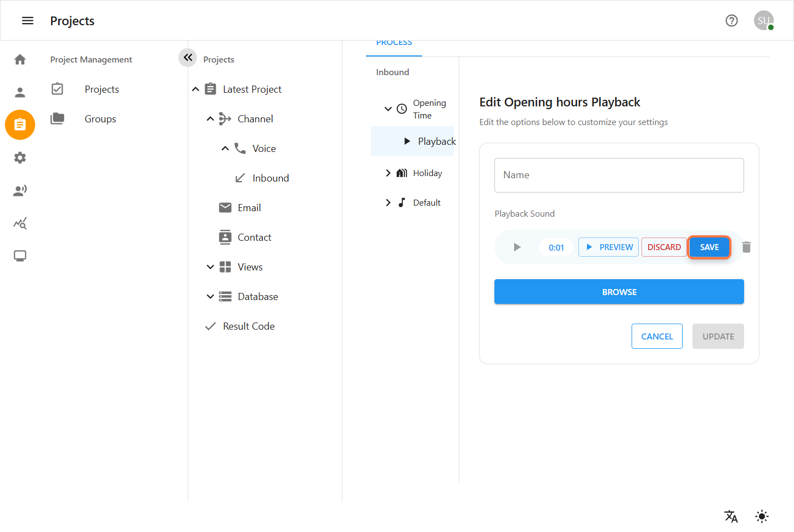794x532 pixels.
Task: Collapse the panel with double-chevron button
Action: click(x=188, y=58)
